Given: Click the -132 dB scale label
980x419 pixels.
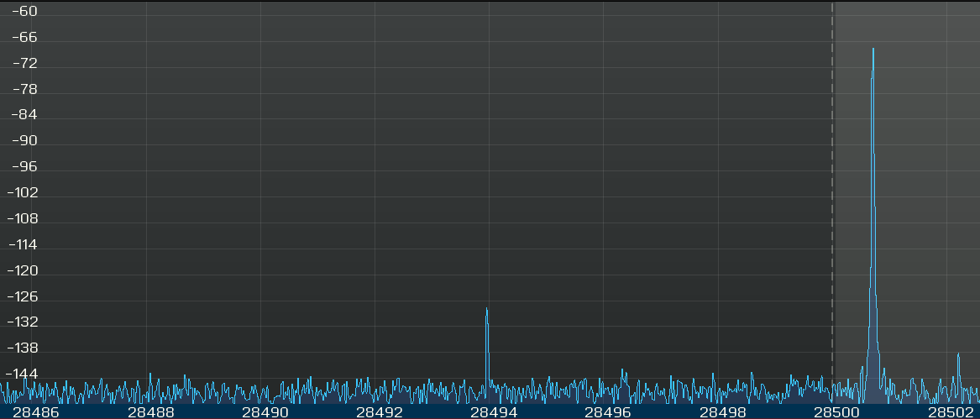Looking at the screenshot, I should tap(23, 322).
